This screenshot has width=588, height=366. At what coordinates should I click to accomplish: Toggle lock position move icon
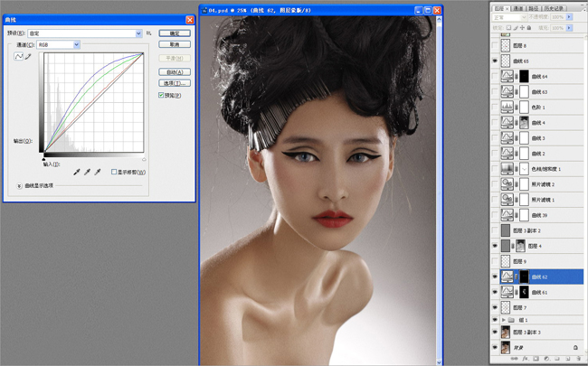[522, 28]
